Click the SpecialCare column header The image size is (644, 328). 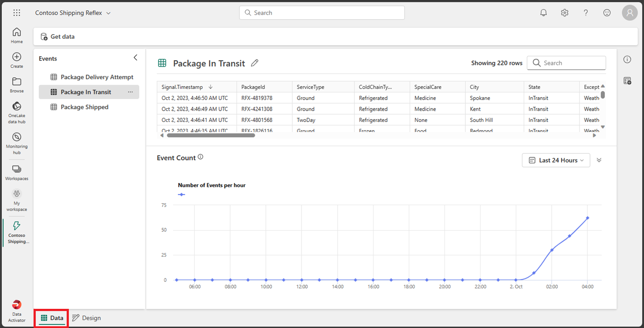click(x=437, y=87)
